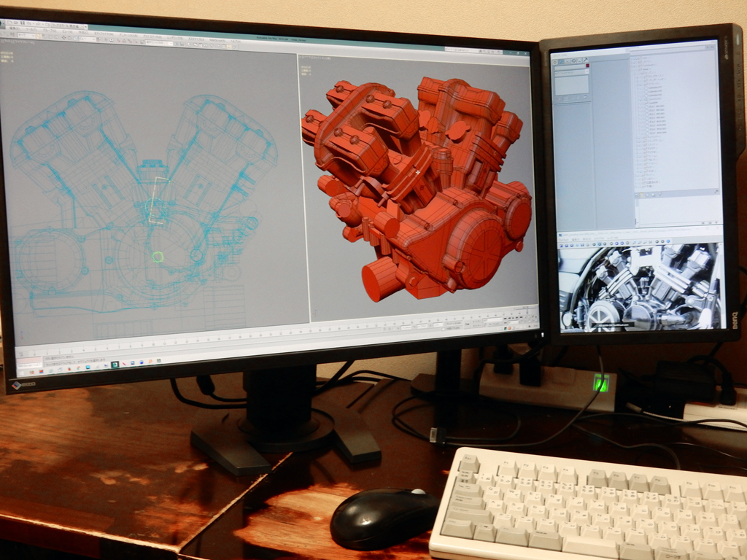
Task: Choose the Select Object tool icon
Action: (x=39, y=36)
